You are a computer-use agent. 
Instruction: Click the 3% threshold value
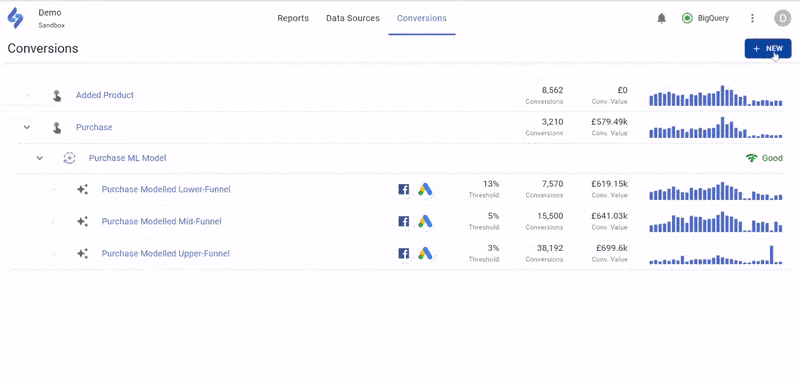(x=493, y=248)
